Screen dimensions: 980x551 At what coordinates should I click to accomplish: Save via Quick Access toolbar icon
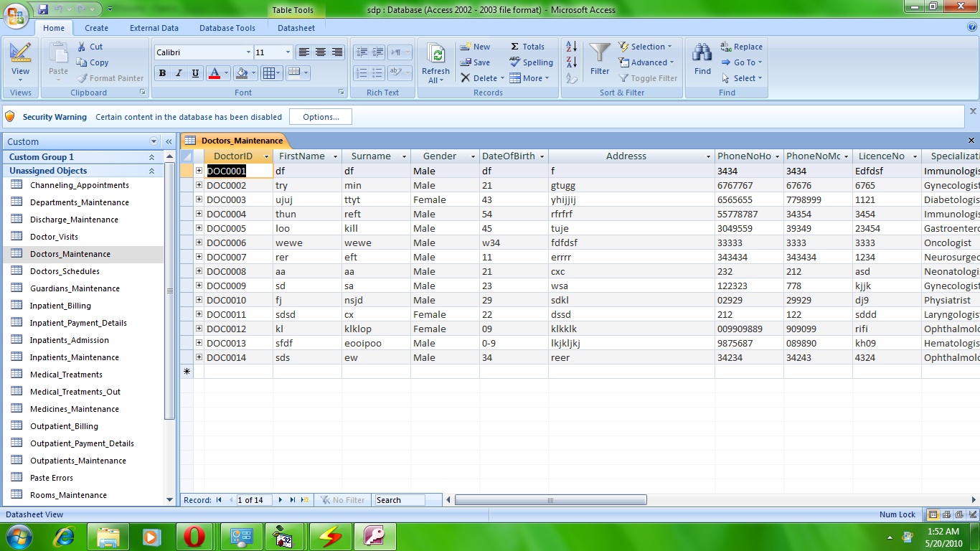click(x=43, y=9)
